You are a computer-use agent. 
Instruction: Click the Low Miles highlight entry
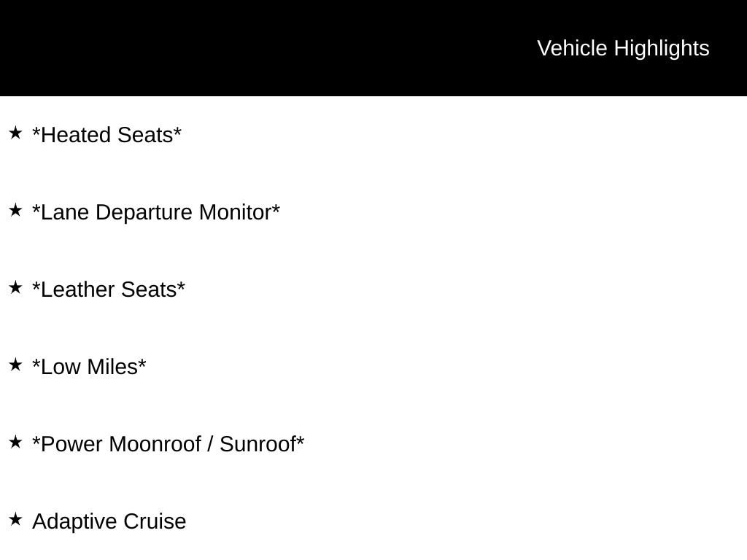[x=89, y=367]
